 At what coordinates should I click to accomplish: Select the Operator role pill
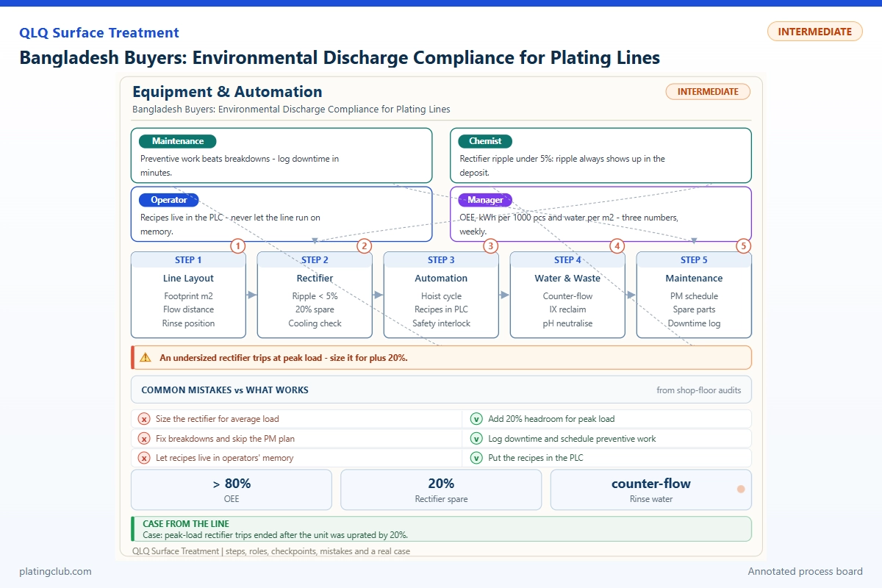point(169,200)
